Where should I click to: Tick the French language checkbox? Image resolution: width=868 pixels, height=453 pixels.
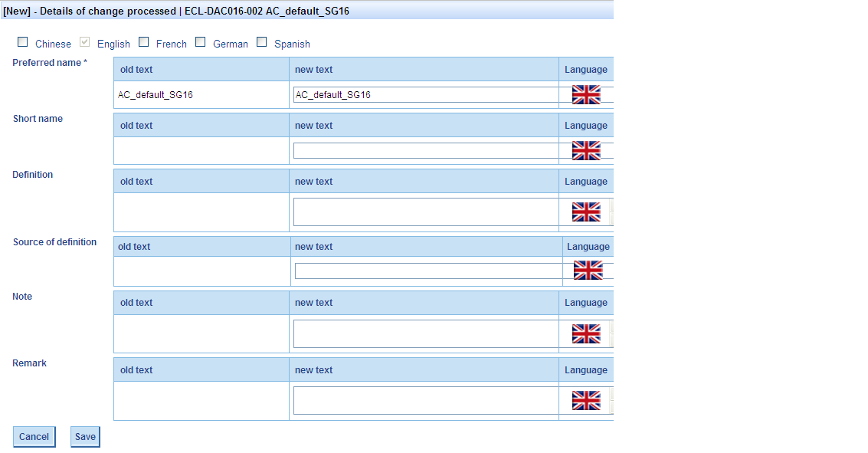click(144, 43)
